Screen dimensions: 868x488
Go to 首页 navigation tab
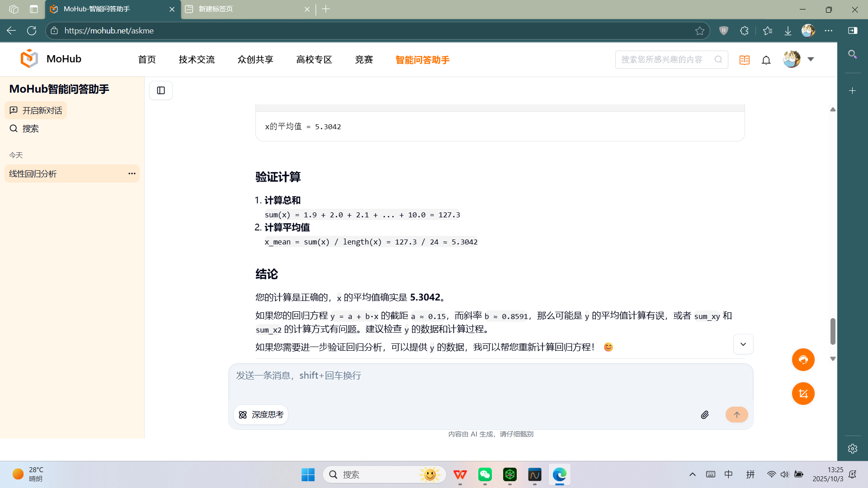(x=147, y=60)
